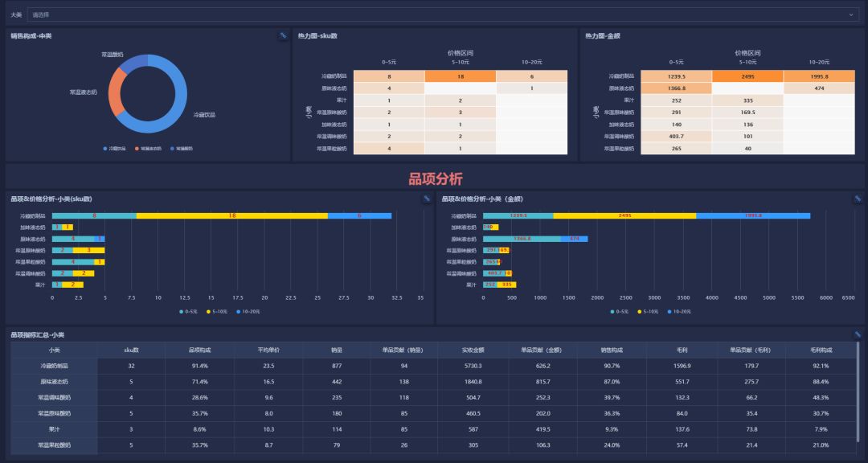Image resolution: width=868 pixels, height=463 pixels.
Task: Click the 2495 cell in 金额 heatmap
Action: 747,76
